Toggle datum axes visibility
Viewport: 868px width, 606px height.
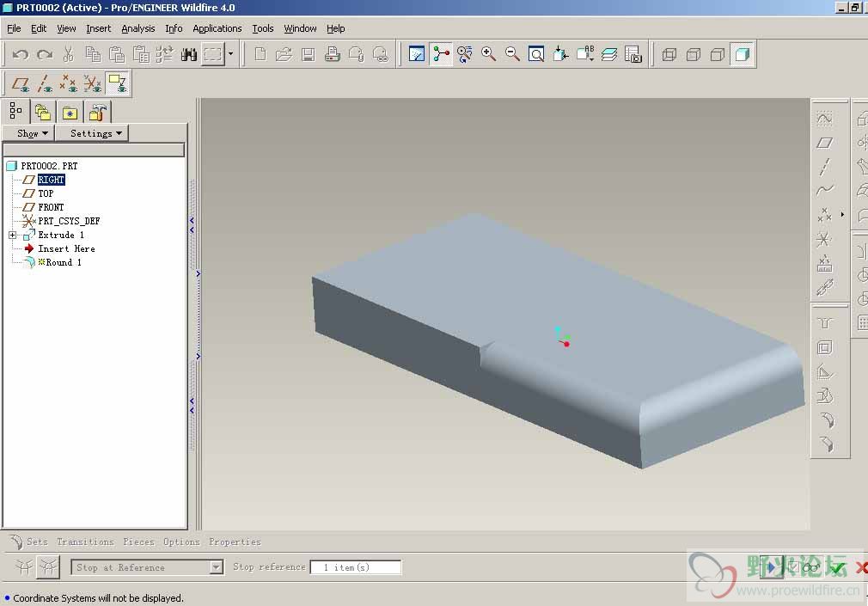(45, 83)
